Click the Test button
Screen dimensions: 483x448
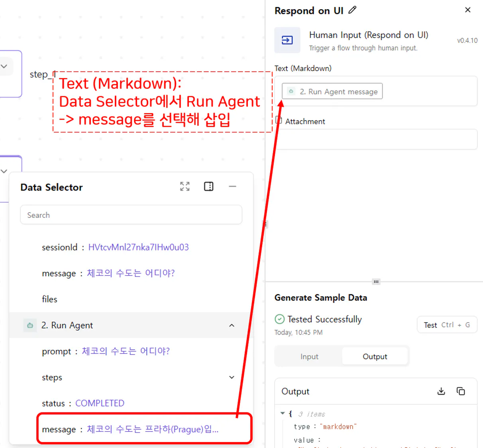[x=447, y=325]
